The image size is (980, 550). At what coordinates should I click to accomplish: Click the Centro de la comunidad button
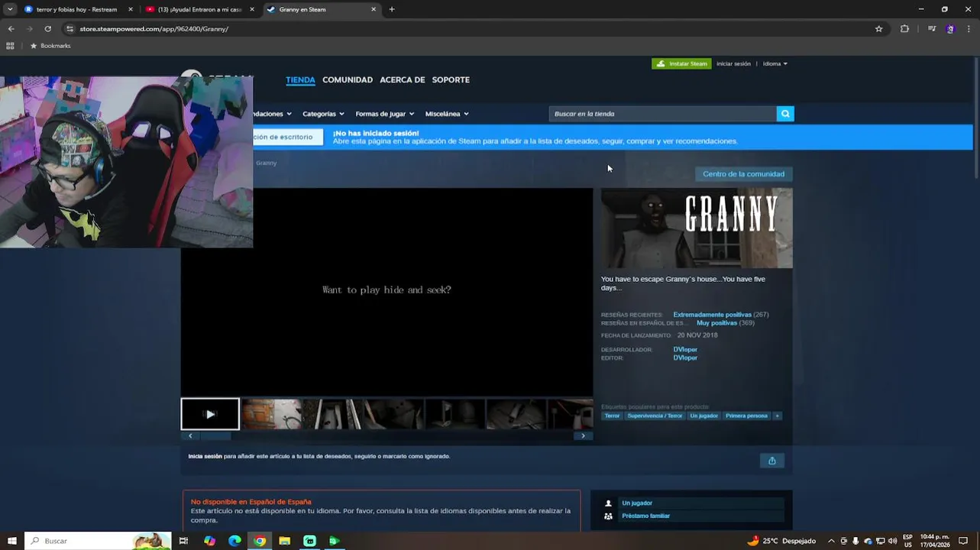click(x=743, y=174)
